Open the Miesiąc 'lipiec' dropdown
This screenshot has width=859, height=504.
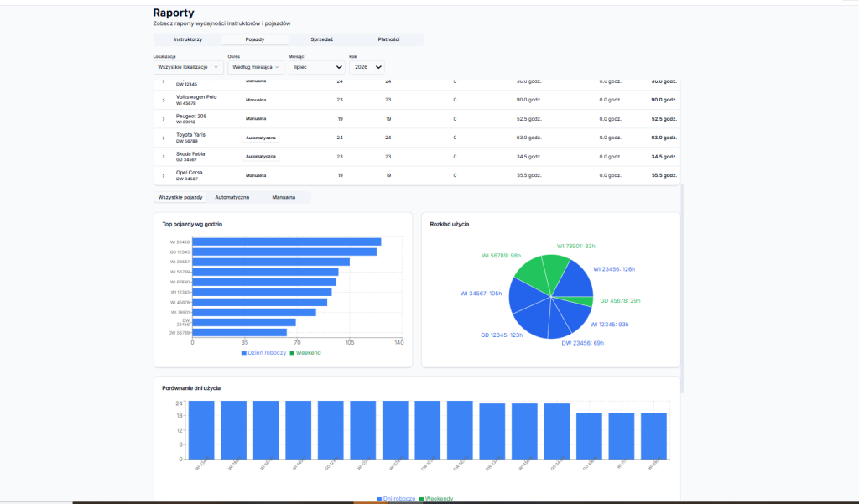click(316, 67)
